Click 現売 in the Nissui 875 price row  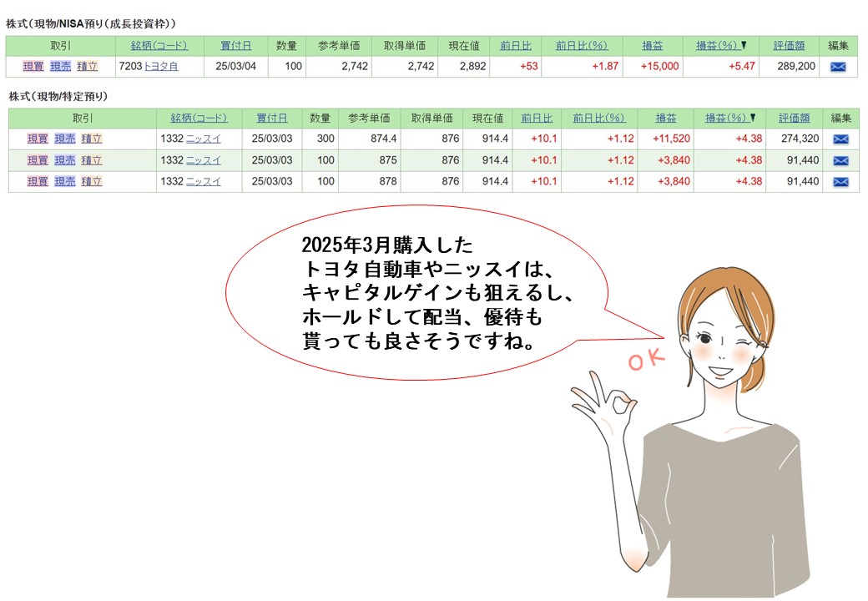65,160
